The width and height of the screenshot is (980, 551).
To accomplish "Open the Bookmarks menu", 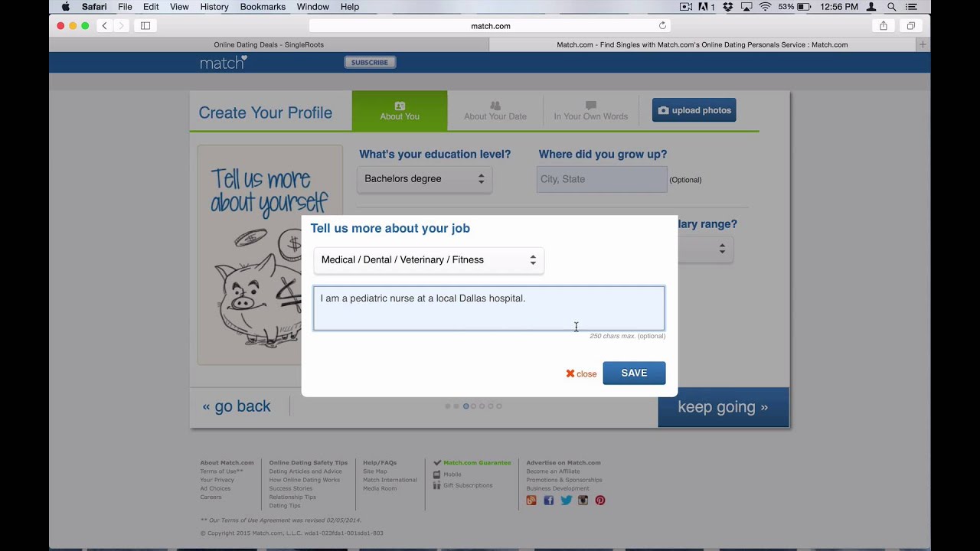I will click(263, 7).
